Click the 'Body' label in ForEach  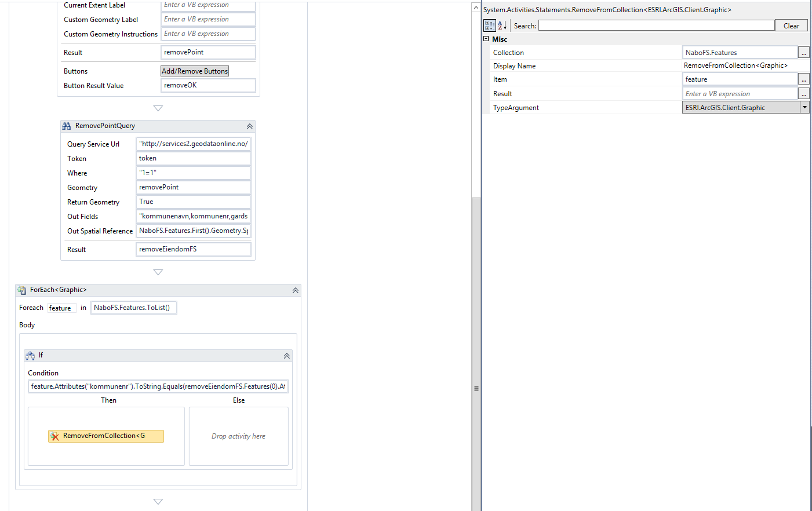pos(27,325)
